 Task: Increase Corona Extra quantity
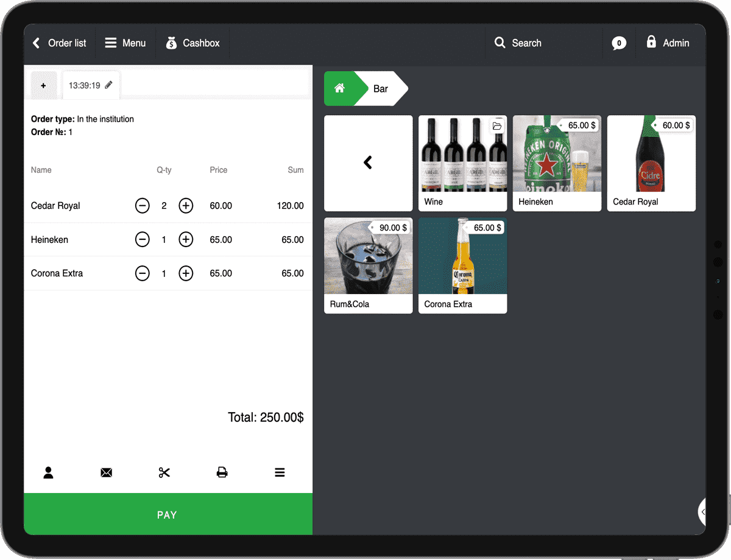pyautogui.click(x=186, y=273)
